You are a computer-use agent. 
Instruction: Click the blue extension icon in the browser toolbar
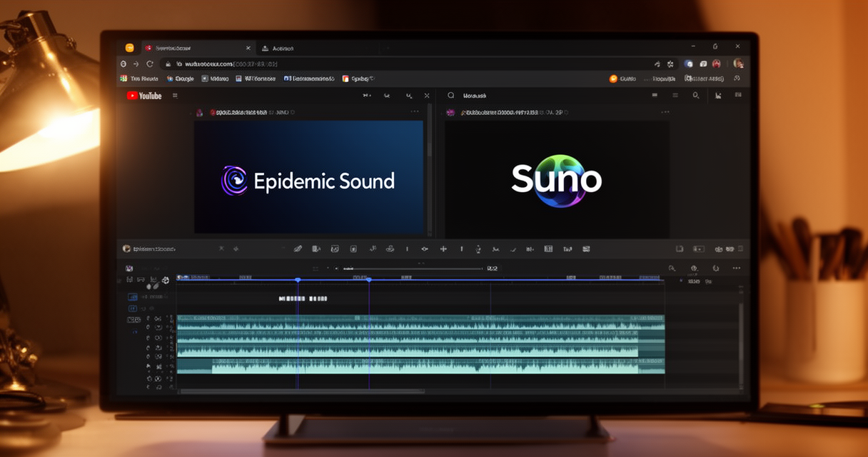(x=689, y=64)
